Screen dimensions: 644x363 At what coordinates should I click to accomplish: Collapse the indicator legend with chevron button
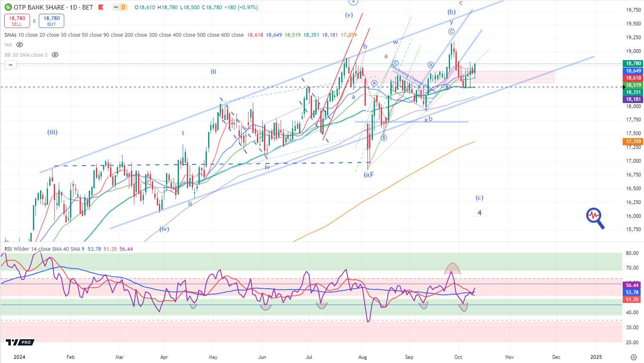(11, 65)
